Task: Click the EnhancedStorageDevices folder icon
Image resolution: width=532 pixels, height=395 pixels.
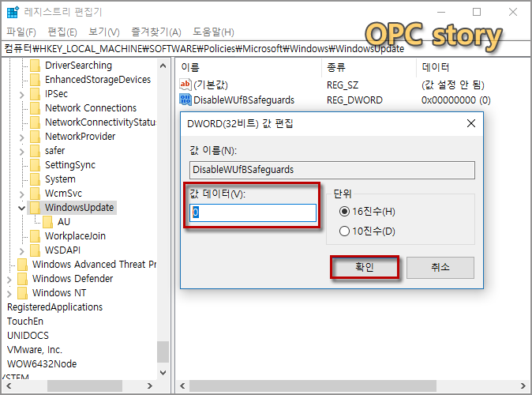Action: [35, 80]
